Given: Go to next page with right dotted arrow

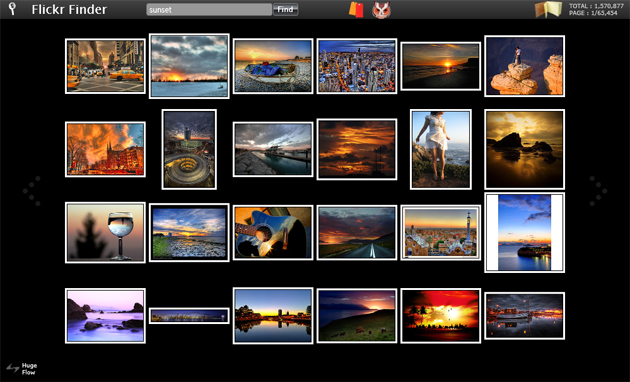Looking at the screenshot, I should click(x=598, y=191).
